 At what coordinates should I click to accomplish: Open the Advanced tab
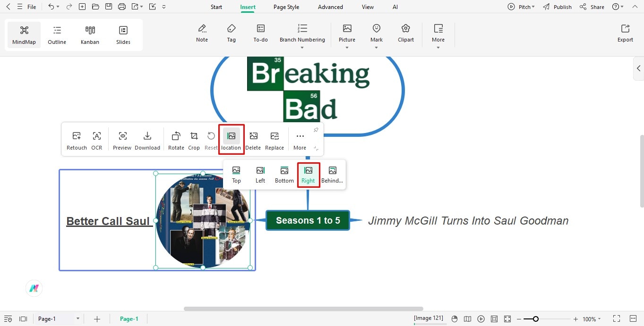[330, 7]
